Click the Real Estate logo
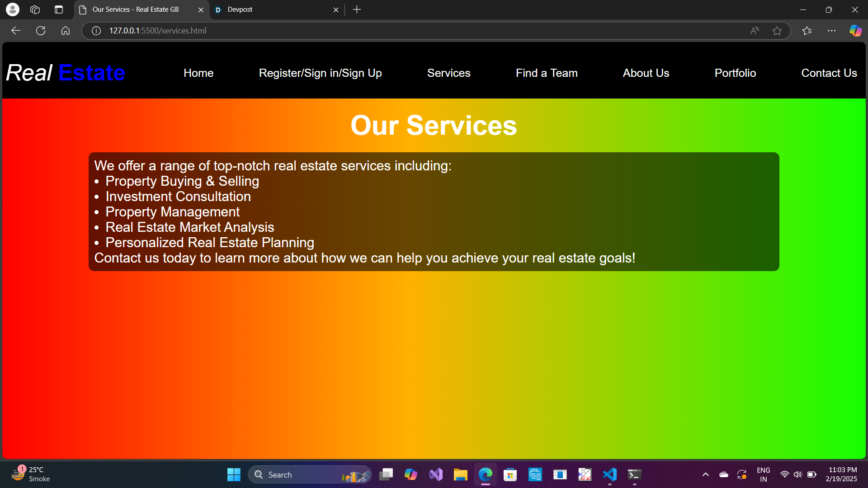This screenshot has height=488, width=868. [66, 73]
